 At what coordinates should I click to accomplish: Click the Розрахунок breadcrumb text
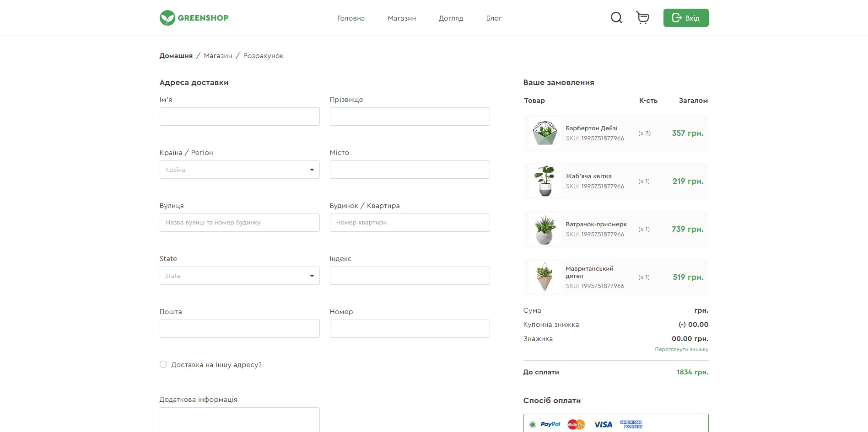[x=263, y=56]
